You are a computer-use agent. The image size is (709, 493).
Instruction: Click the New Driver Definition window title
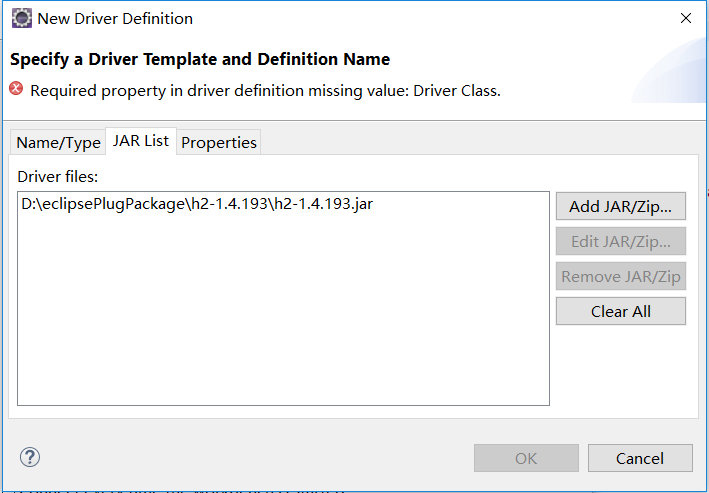coord(115,18)
